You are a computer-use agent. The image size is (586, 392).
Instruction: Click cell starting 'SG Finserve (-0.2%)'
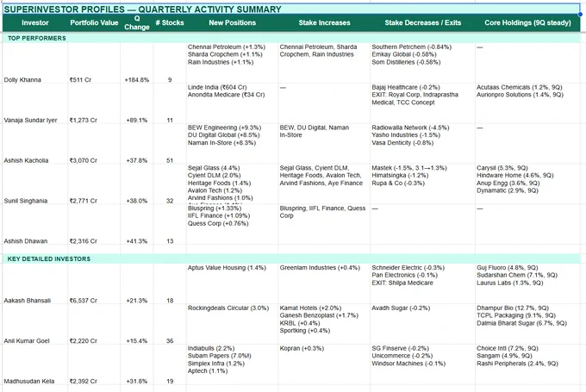[422, 364]
